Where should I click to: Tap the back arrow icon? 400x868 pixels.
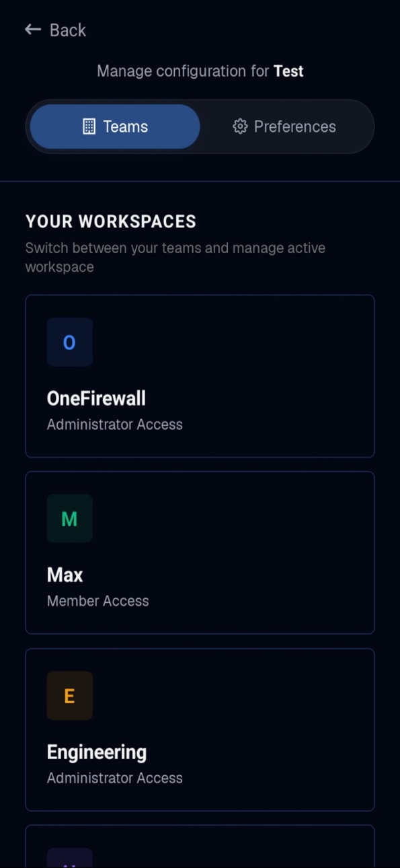[x=33, y=30]
